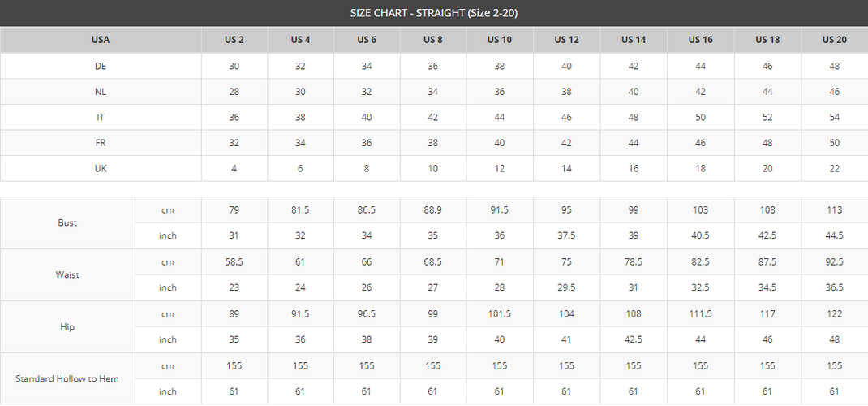Click the Size Chart Straight title bar
Image resolution: width=868 pixels, height=406 pixels.
click(434, 13)
